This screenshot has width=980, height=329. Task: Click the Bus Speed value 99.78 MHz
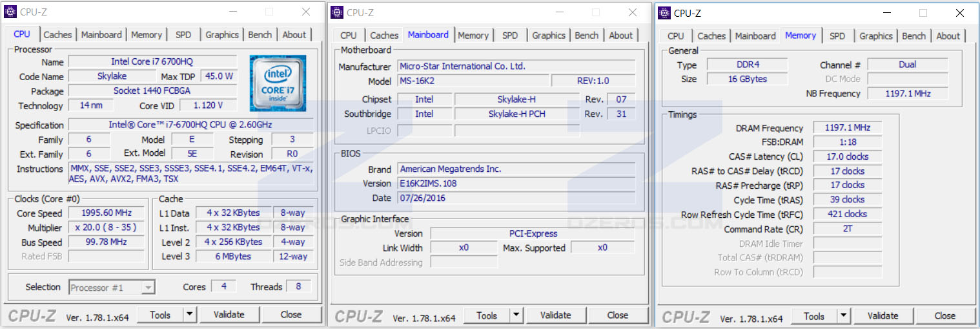coord(107,242)
